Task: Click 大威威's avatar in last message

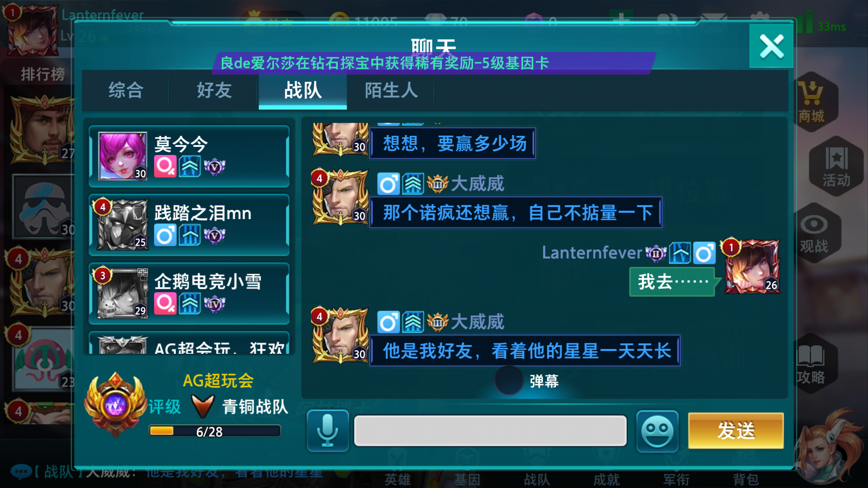Action: (x=340, y=336)
